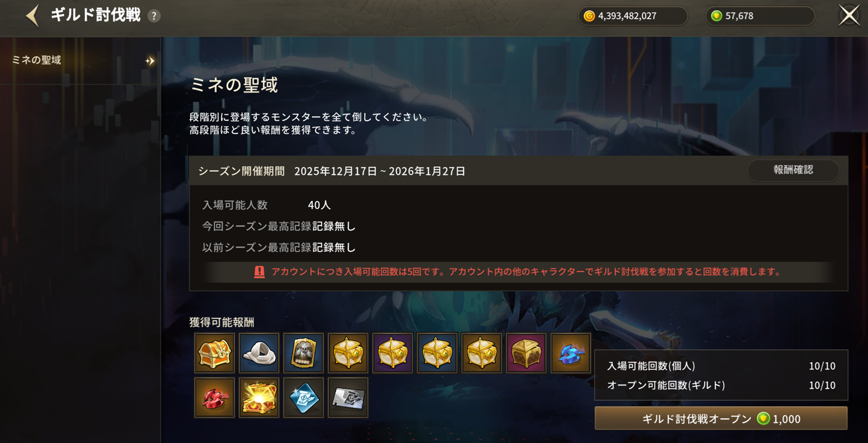The height and width of the screenshot is (443, 868).
Task: Select the orange treasure chest reward
Action: 214,353
